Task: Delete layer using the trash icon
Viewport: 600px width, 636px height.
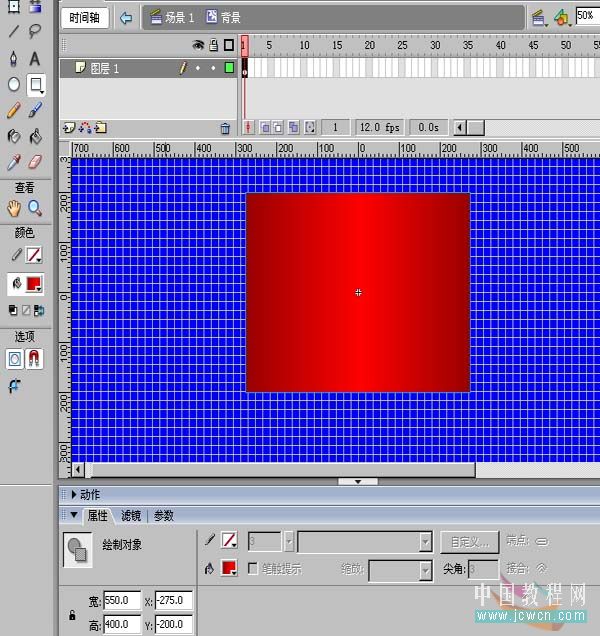Action: coord(225,128)
